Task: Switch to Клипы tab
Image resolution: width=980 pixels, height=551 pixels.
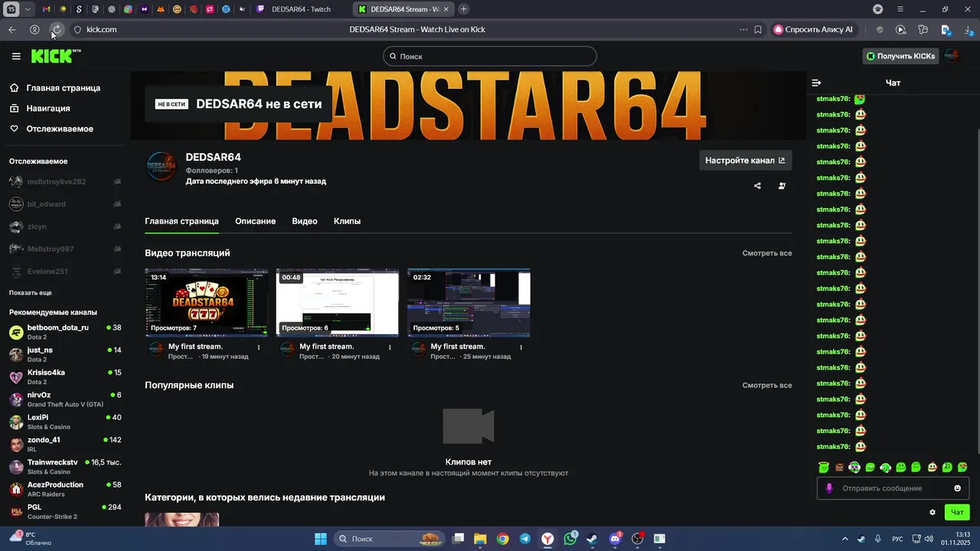Action: coord(347,221)
